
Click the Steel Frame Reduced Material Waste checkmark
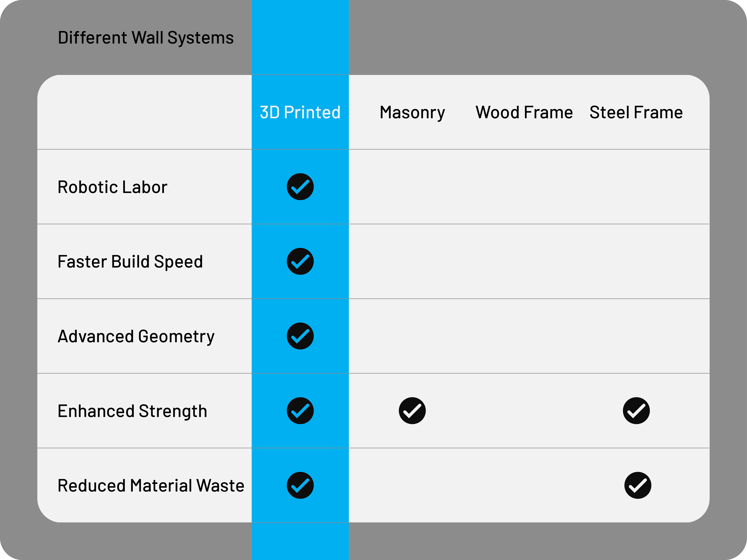[x=638, y=485]
